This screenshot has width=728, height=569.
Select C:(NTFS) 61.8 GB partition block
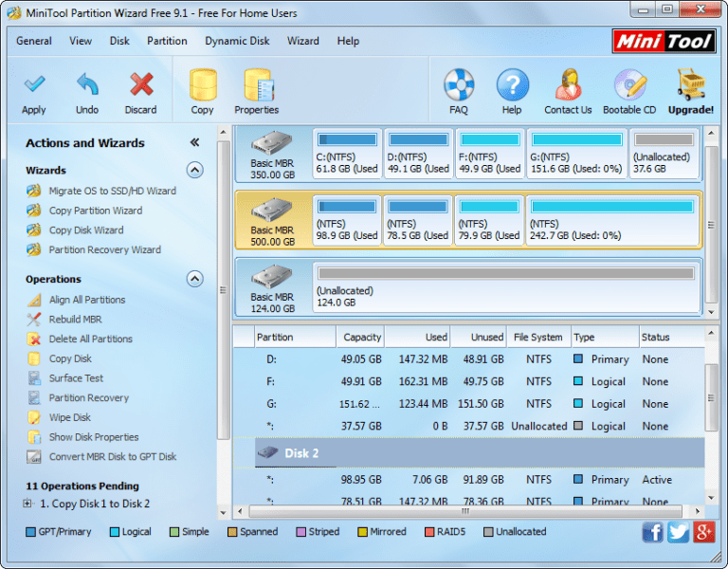point(347,154)
